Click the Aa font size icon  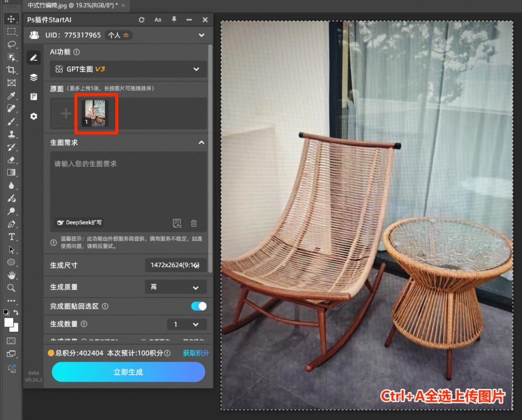click(x=158, y=20)
